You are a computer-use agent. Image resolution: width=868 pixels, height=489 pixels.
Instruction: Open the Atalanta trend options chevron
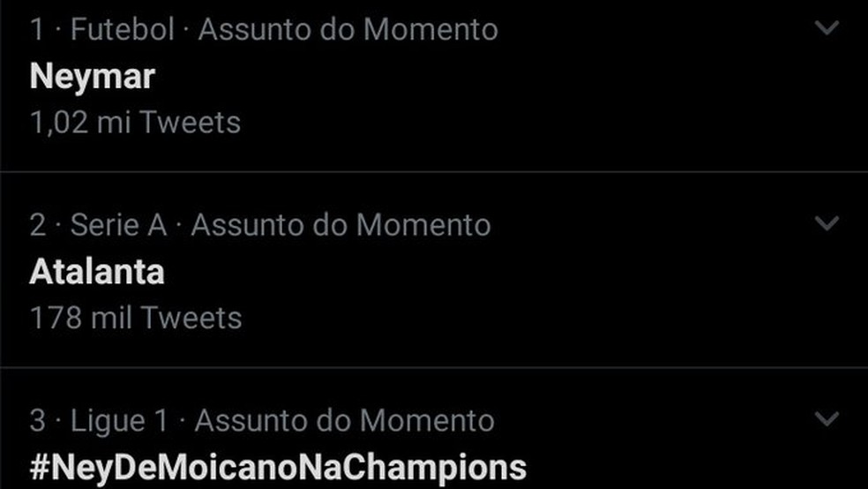click(826, 223)
